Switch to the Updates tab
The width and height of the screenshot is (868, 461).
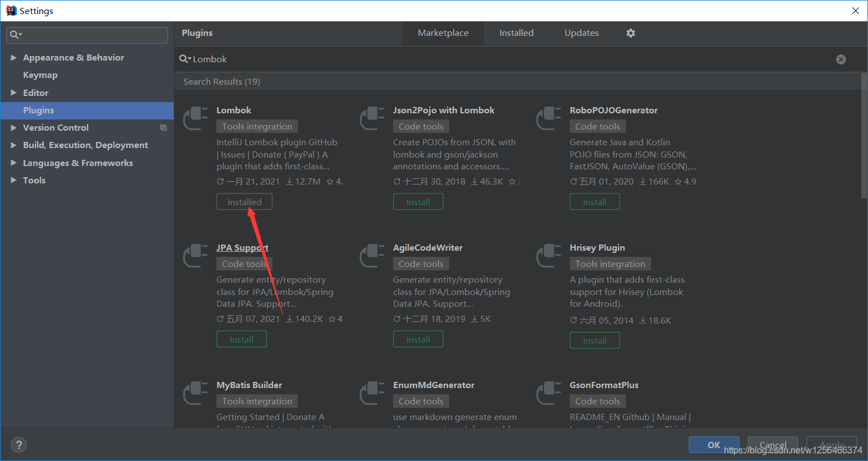point(581,33)
